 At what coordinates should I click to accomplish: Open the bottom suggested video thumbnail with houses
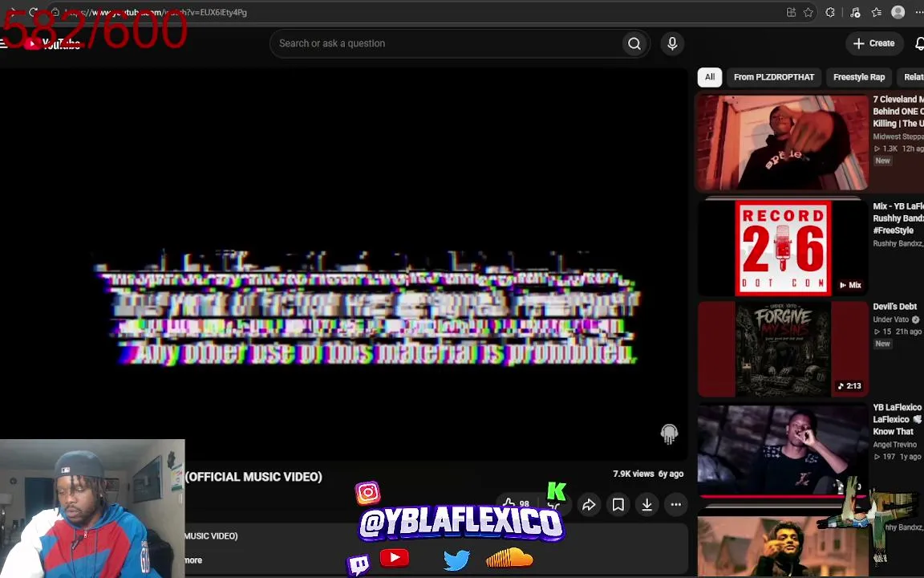pyautogui.click(x=783, y=546)
